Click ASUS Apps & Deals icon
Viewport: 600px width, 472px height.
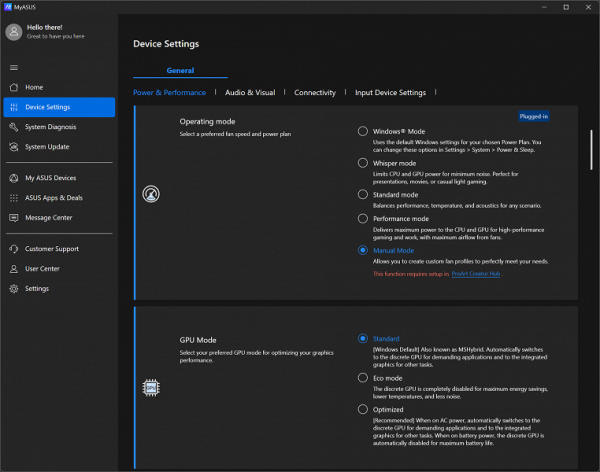pos(13,198)
